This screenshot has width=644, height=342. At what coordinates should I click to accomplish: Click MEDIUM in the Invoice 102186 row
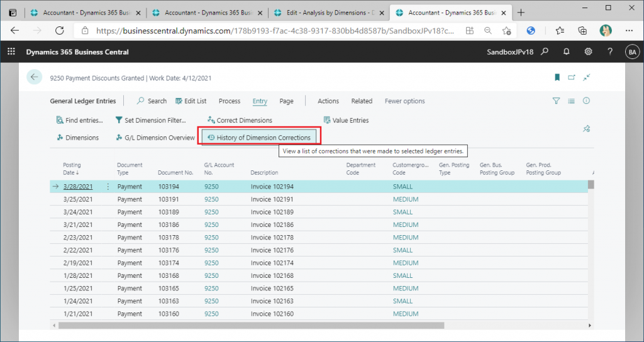click(406, 225)
